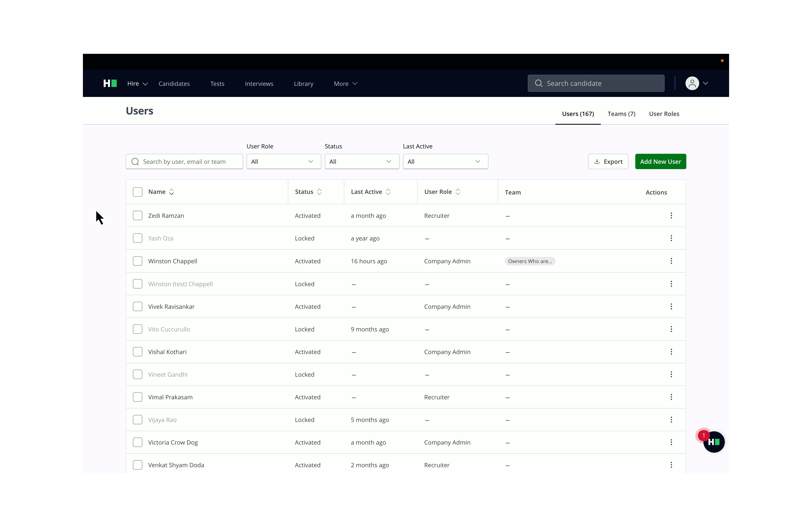812x527 pixels.
Task: Focus the search by user, email or team field
Action: [x=184, y=162]
